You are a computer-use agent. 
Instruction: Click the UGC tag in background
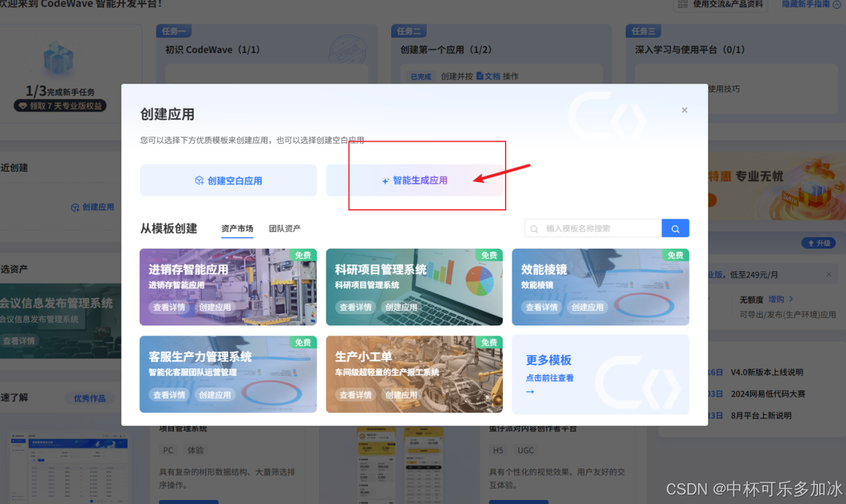tap(526, 451)
